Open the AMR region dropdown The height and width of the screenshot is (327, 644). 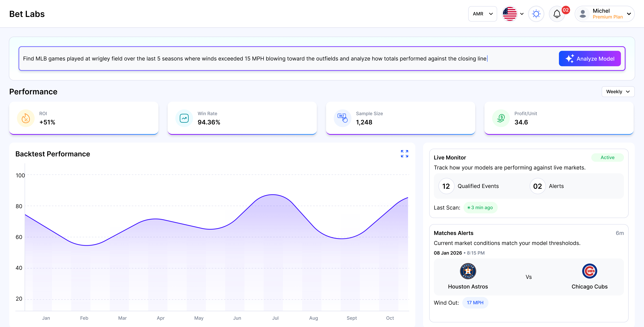pos(483,14)
